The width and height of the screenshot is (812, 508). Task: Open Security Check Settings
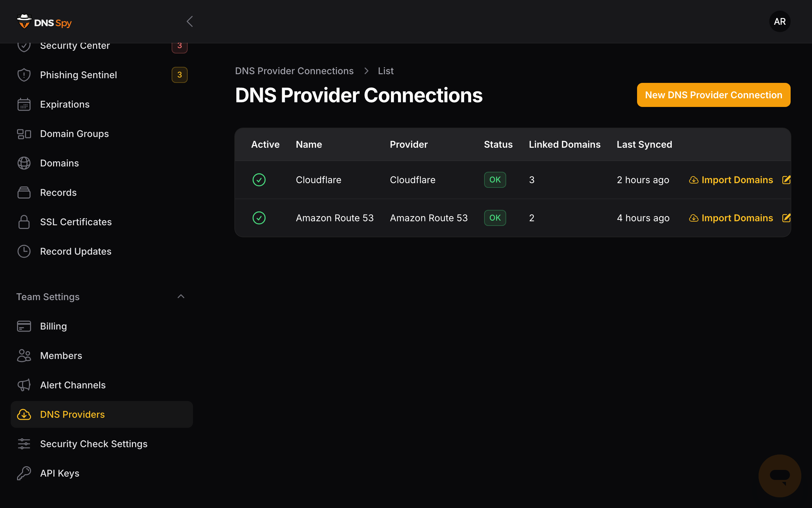point(102,444)
